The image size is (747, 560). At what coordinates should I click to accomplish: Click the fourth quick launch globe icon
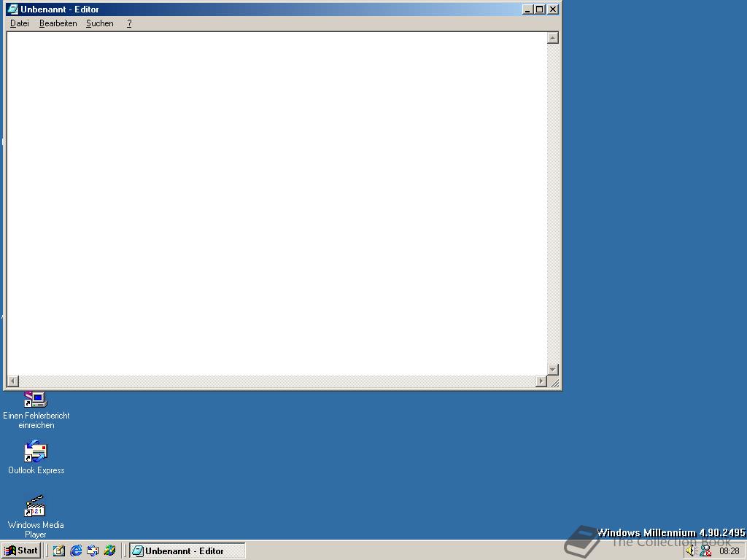tap(109, 551)
